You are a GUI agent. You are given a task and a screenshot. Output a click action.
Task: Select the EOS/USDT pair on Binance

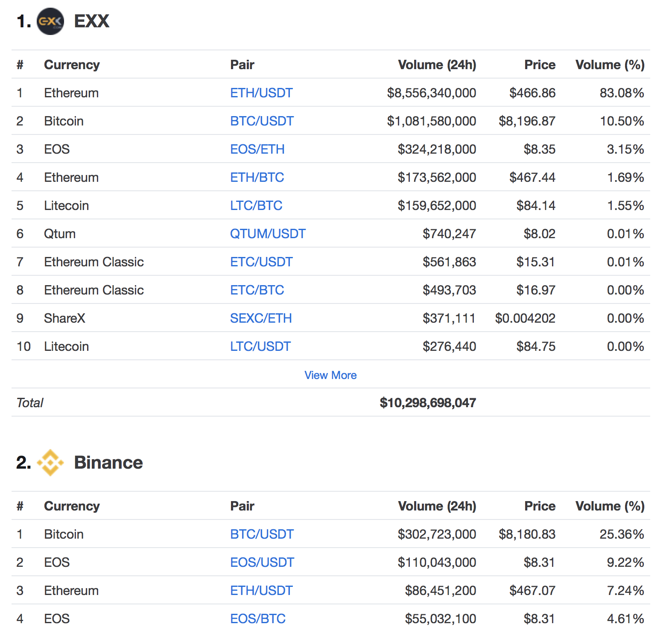click(262, 562)
